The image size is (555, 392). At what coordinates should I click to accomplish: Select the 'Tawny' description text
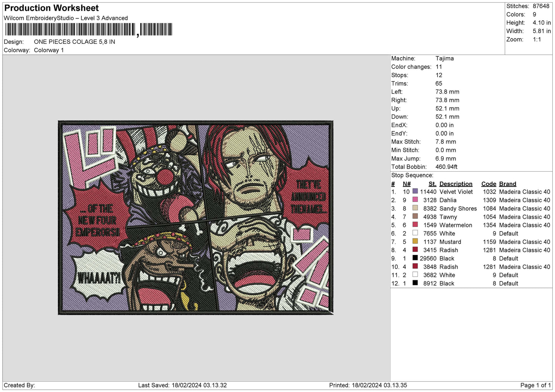tap(448, 217)
